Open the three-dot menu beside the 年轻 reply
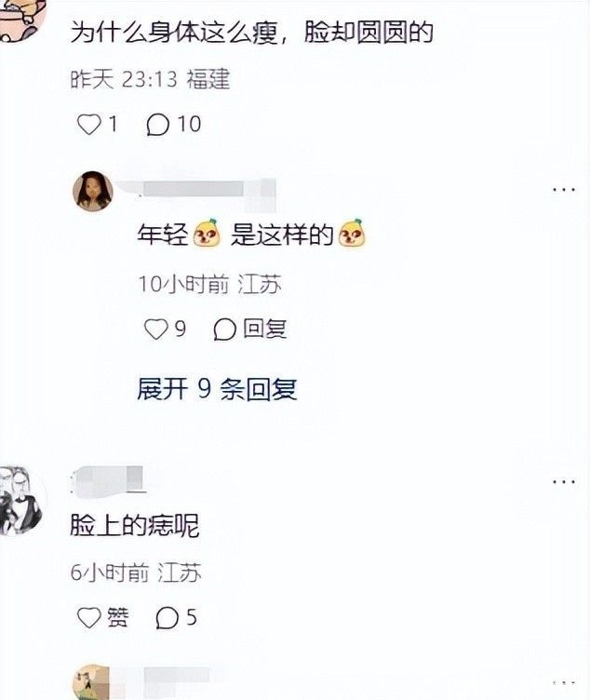Viewport: 590px width, 700px height. coord(564,190)
